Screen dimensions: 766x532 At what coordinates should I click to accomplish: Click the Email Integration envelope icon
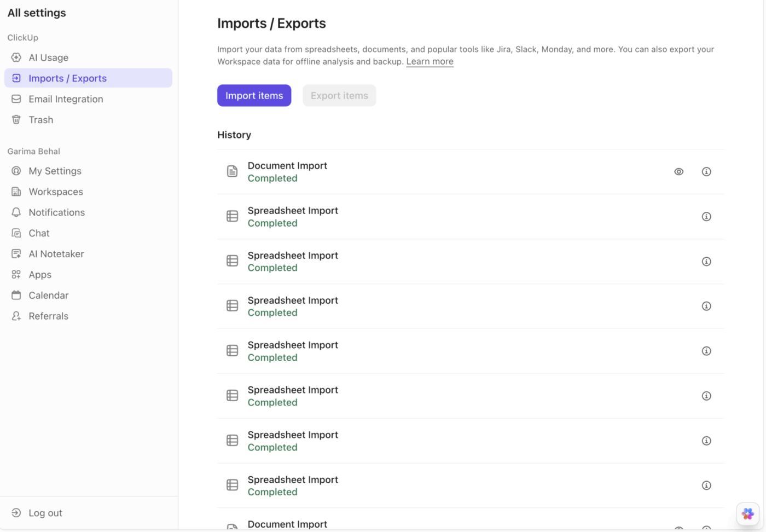coord(16,99)
